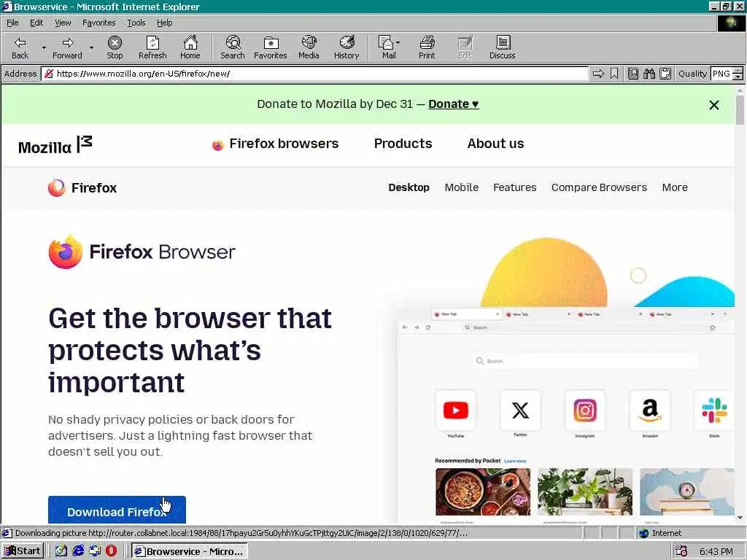747x560 pixels.
Task: Open the Back history dropdown arrow
Action: click(44, 47)
